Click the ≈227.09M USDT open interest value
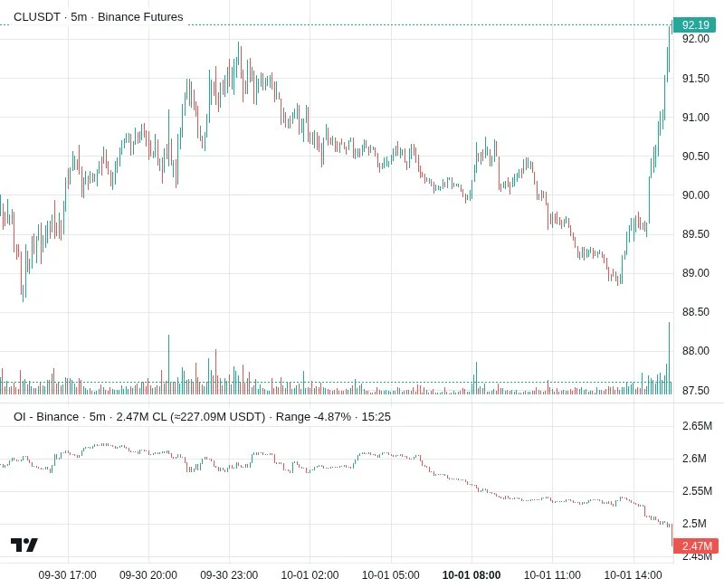Screen dimensions: 724x588 [218, 417]
